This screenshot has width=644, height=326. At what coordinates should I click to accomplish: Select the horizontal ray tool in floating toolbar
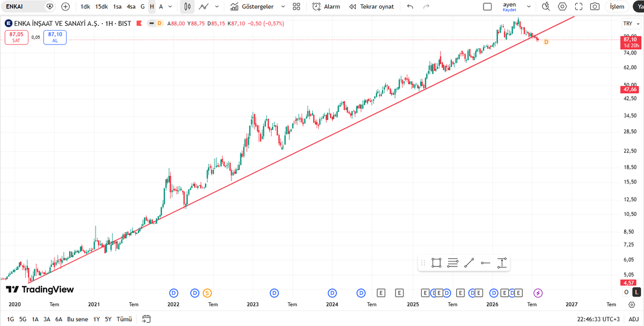[x=486, y=263]
